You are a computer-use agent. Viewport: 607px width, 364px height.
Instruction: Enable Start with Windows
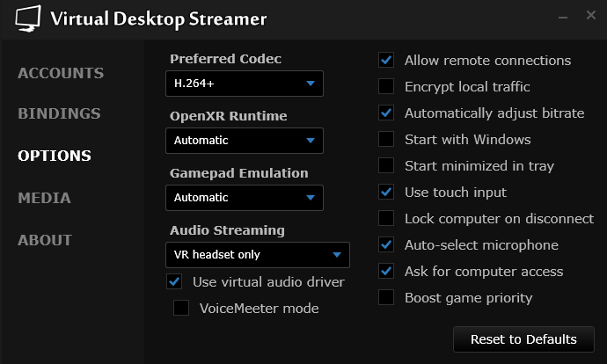point(386,139)
